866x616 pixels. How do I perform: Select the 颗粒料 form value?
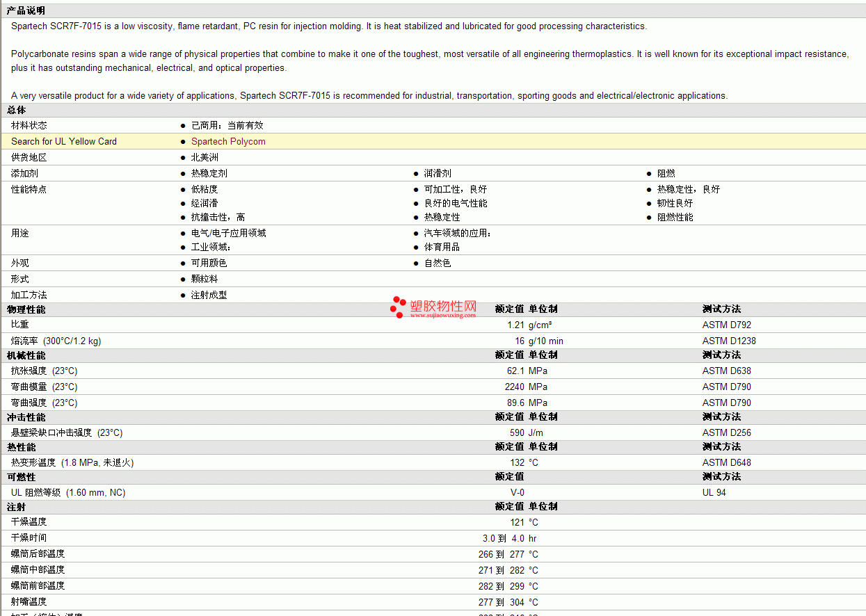(x=205, y=279)
